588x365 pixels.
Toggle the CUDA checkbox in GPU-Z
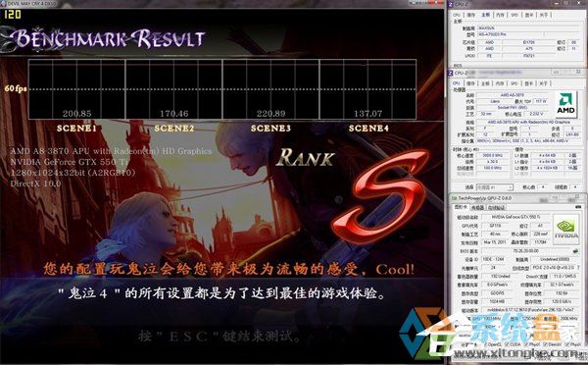point(508,344)
